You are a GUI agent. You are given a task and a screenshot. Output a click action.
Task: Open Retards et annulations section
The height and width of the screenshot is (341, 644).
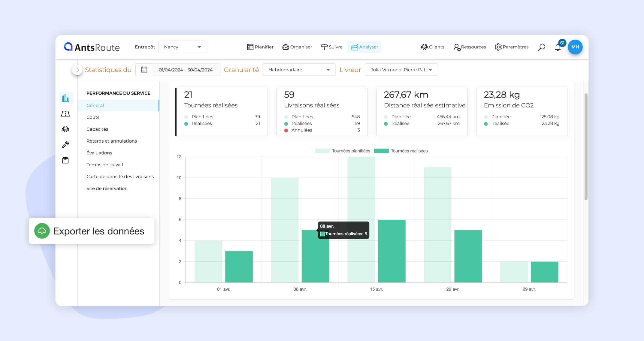coord(111,141)
